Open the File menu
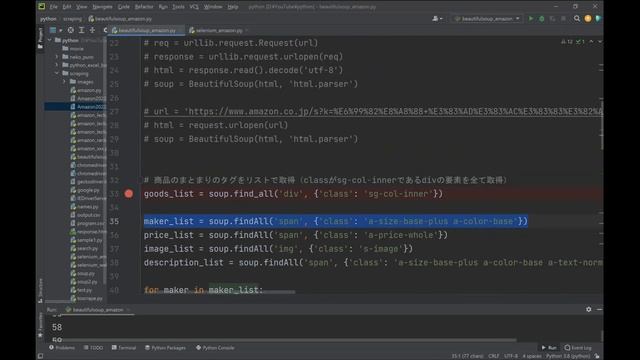640x360 pixels. click(x=53, y=7)
